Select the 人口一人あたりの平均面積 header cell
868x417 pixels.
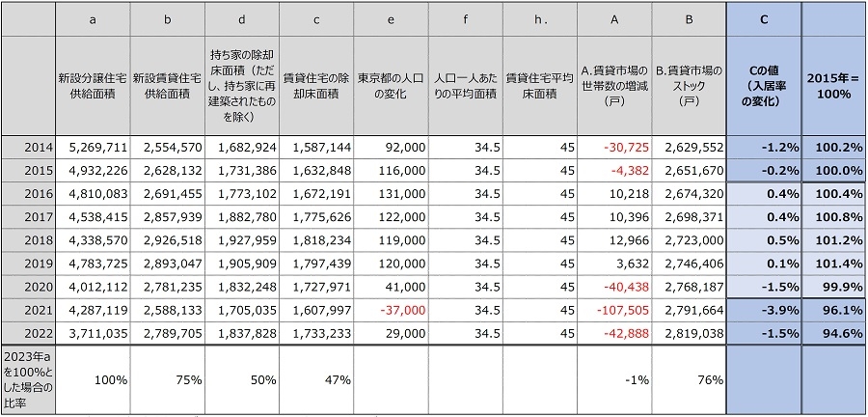(465, 86)
